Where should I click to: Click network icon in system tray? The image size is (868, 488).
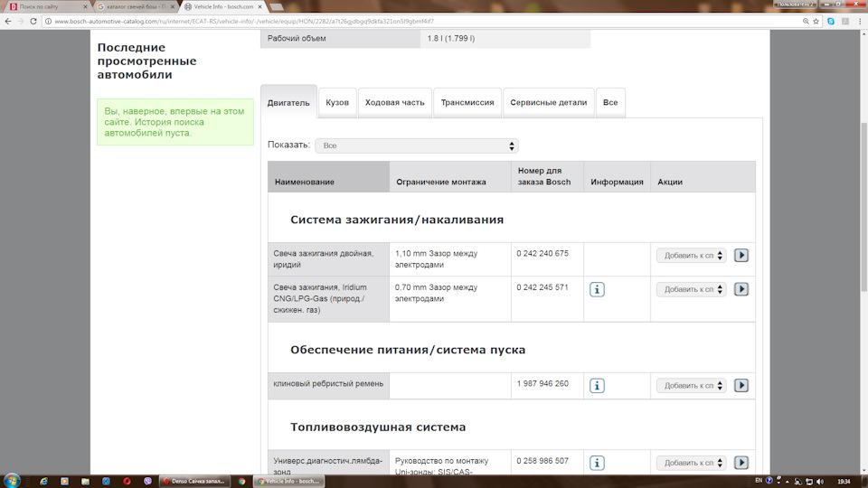808,482
